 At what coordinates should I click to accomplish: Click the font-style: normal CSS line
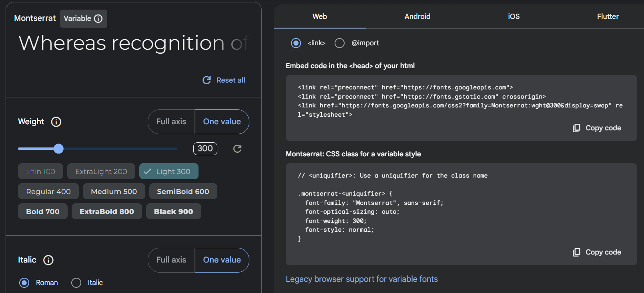click(339, 230)
